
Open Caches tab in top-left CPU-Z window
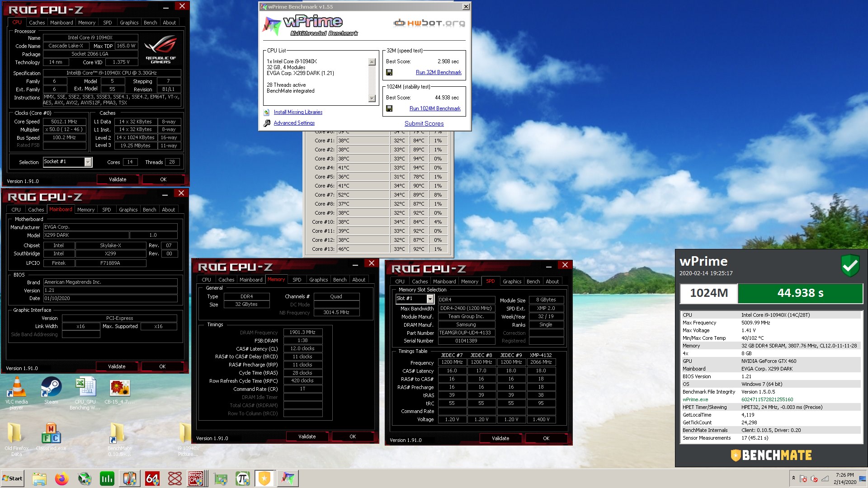tap(37, 23)
